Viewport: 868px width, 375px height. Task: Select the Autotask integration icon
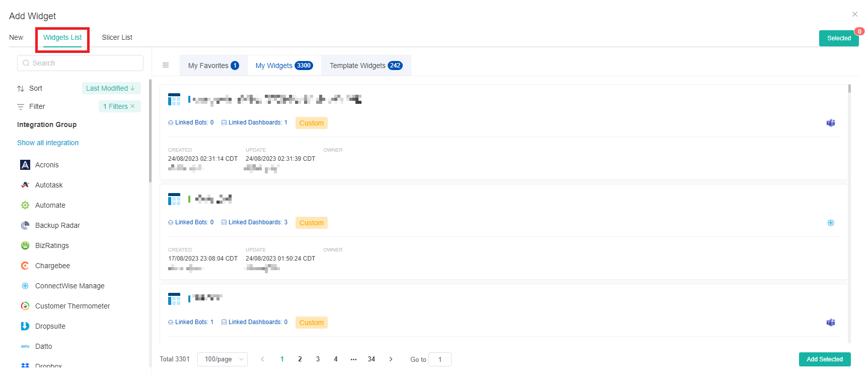point(25,185)
